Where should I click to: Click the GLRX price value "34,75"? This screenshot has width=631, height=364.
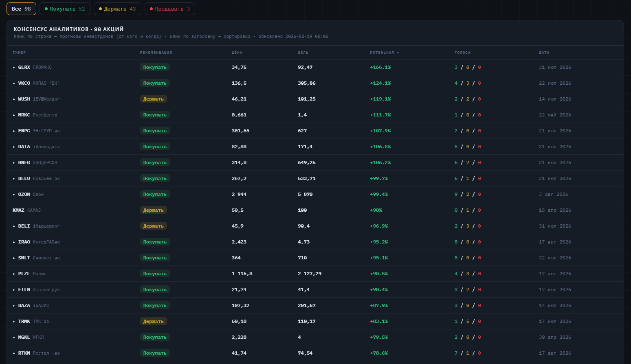click(239, 67)
